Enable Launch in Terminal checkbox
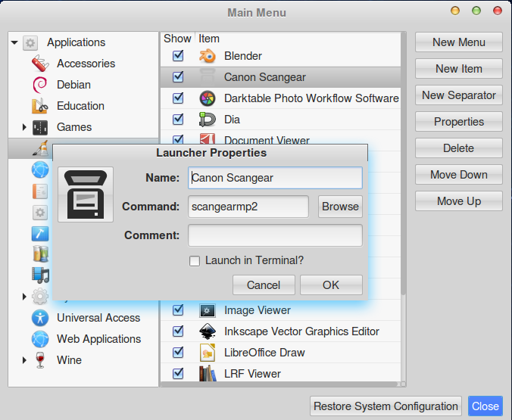 [x=195, y=261]
